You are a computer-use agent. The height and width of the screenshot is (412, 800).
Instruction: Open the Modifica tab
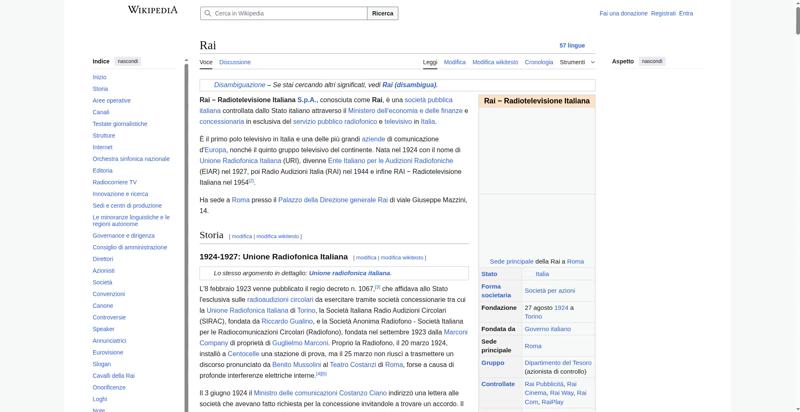click(455, 62)
